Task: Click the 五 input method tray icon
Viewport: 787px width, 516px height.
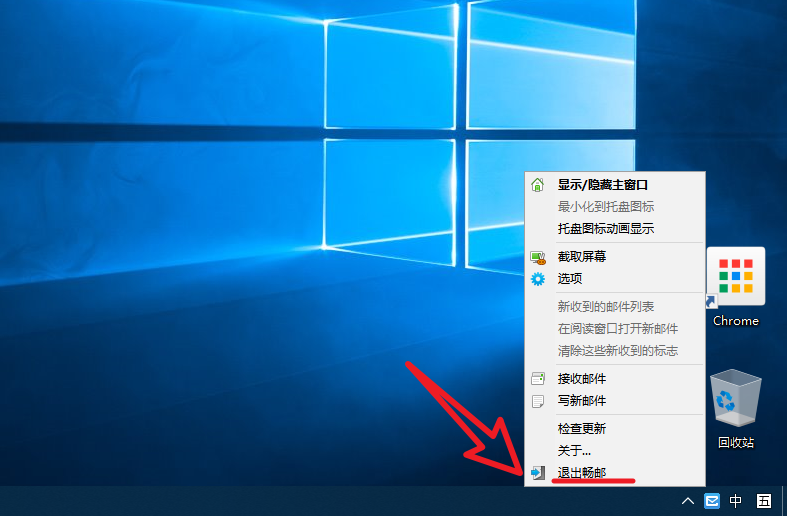Action: (764, 501)
